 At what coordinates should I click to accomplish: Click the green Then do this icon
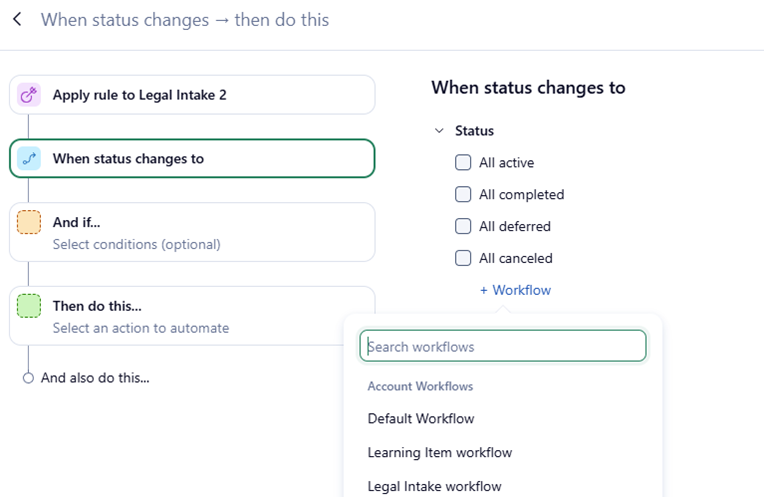29,306
